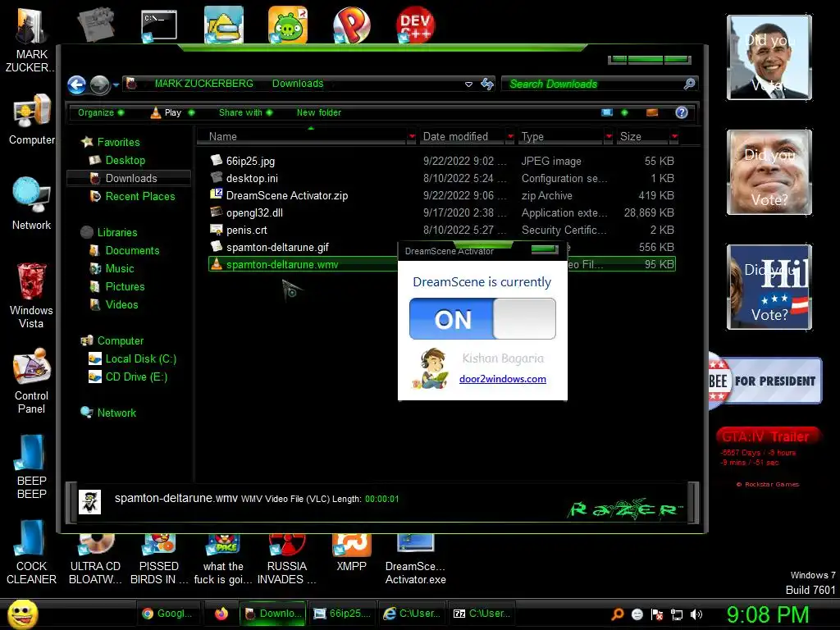The width and height of the screenshot is (840, 630).
Task: Open the Play button's dropdown arrow
Action: pyautogui.click(x=191, y=112)
